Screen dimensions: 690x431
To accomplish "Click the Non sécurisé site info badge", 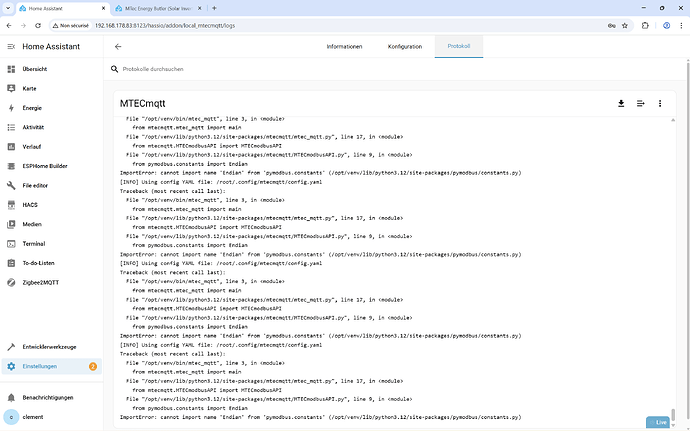I will pyautogui.click(x=70, y=26).
